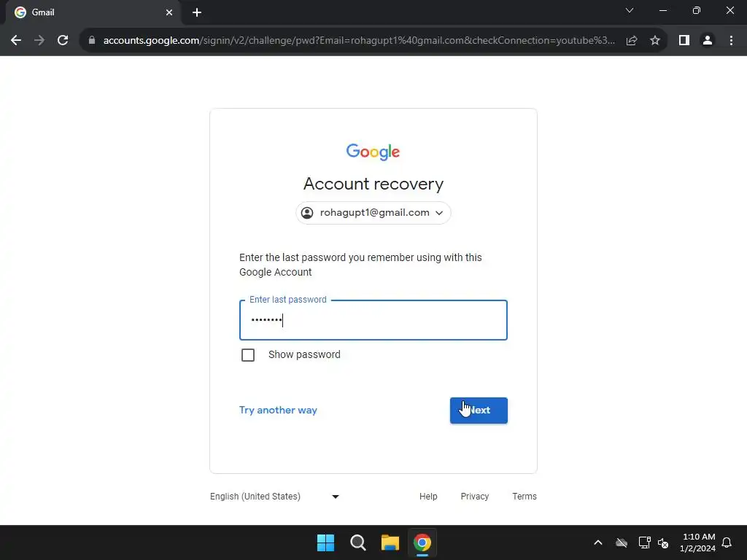Focus the Enter last password field
Screen dimensions: 747x560
(x=373, y=320)
